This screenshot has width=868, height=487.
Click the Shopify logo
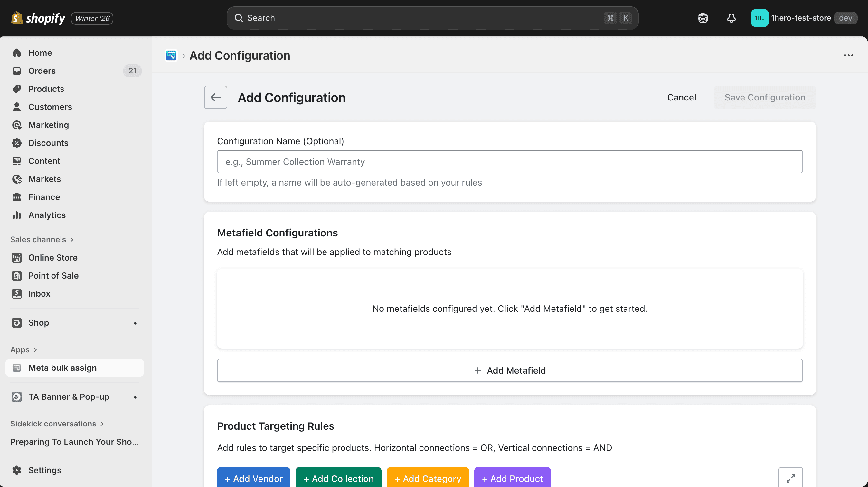[x=38, y=18]
